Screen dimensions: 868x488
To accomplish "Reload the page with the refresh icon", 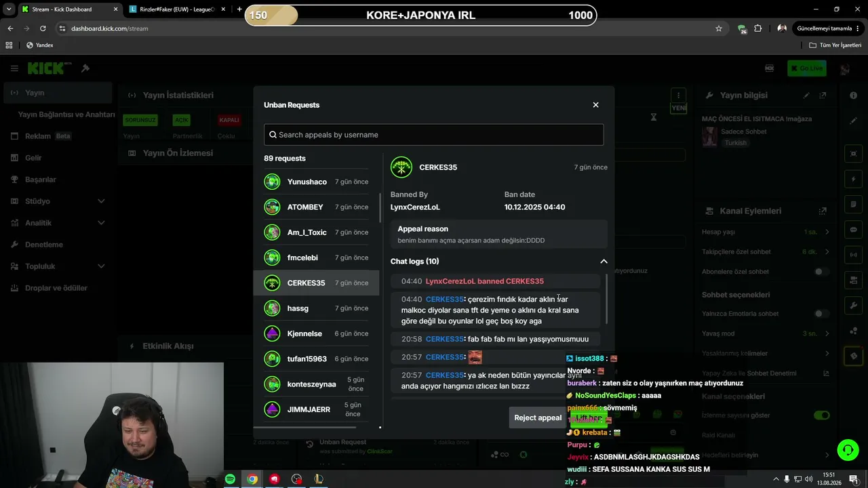I will click(x=43, y=28).
